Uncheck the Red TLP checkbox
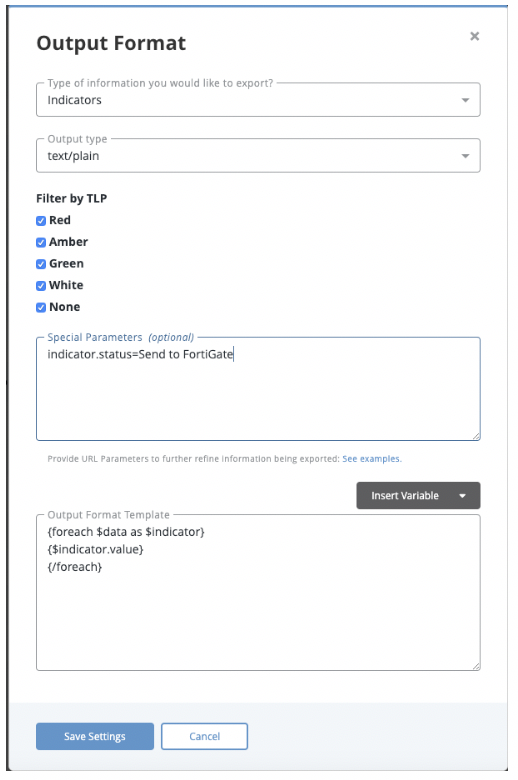 [x=41, y=220]
